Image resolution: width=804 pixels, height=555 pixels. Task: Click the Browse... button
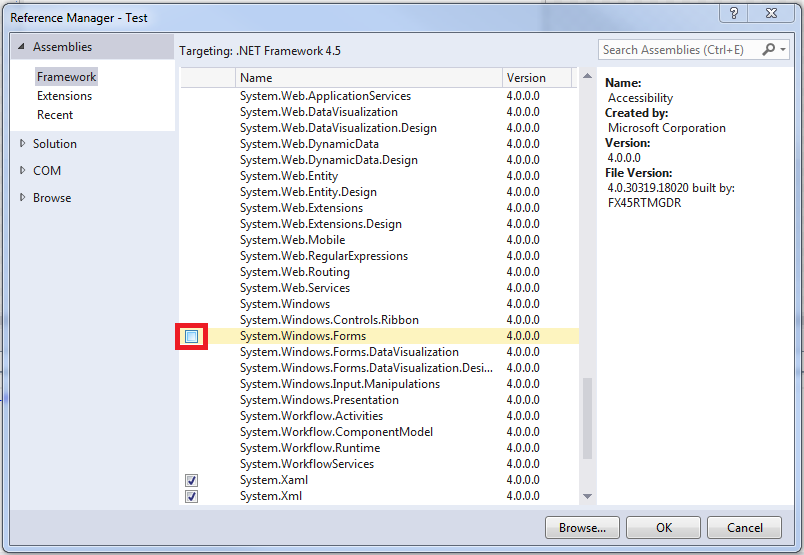(582, 528)
